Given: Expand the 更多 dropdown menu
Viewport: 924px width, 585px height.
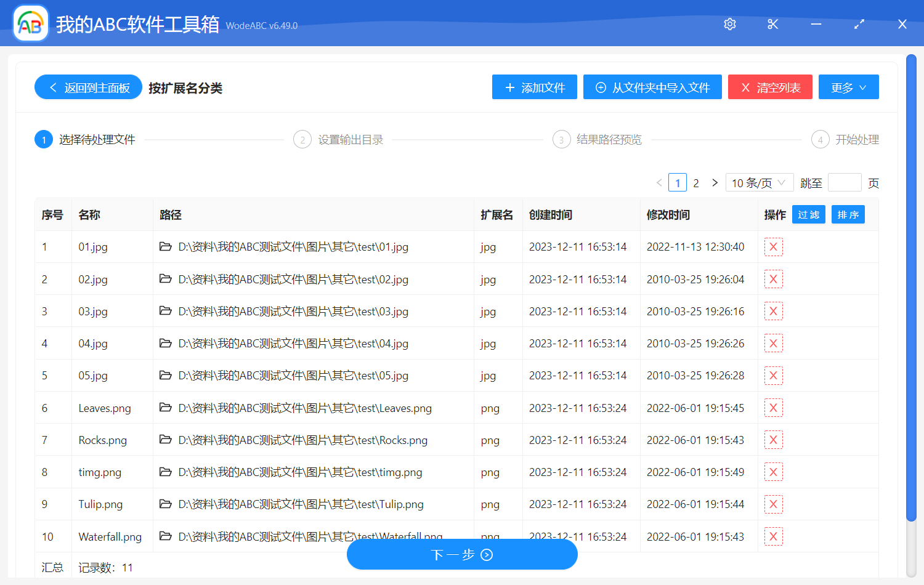Looking at the screenshot, I should tap(848, 87).
